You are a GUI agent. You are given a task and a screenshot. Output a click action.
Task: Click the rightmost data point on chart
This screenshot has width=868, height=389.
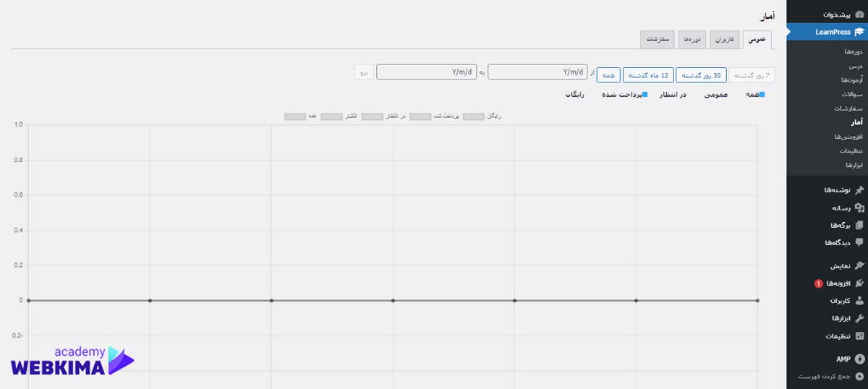click(757, 300)
